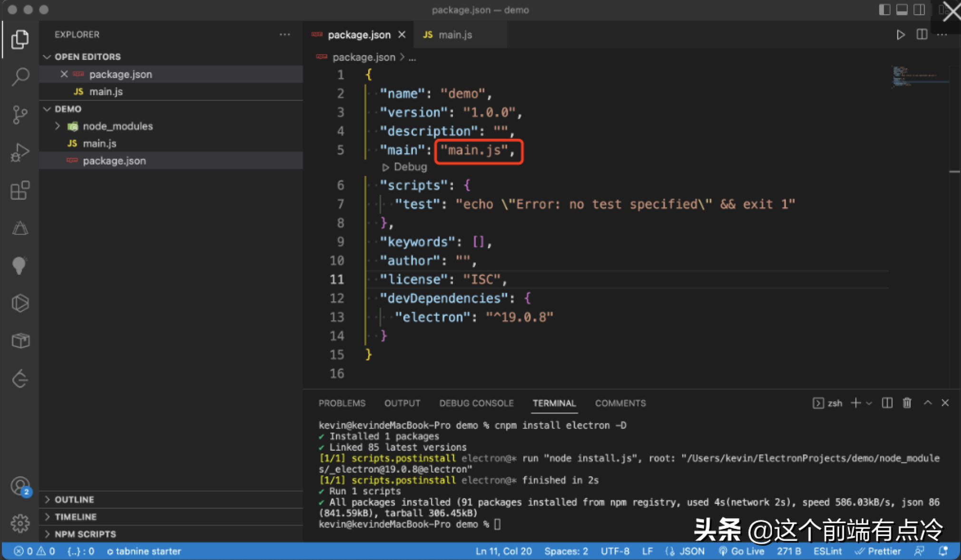Close package.json in Open Editors list
Image resolution: width=961 pixels, height=560 pixels.
(64, 74)
